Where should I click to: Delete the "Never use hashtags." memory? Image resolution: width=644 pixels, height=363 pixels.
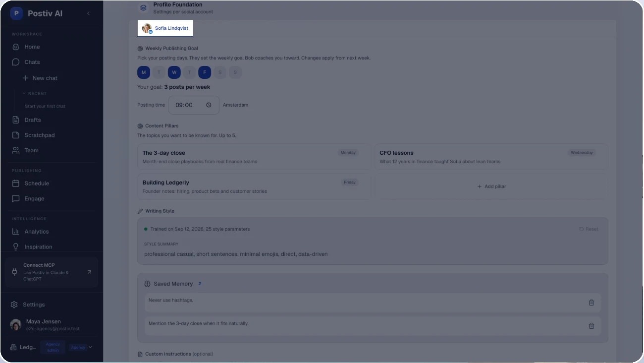click(591, 302)
